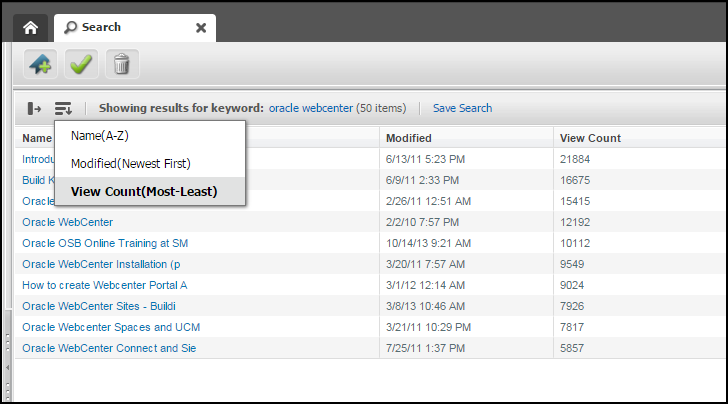Click the trash can delete icon

point(122,64)
